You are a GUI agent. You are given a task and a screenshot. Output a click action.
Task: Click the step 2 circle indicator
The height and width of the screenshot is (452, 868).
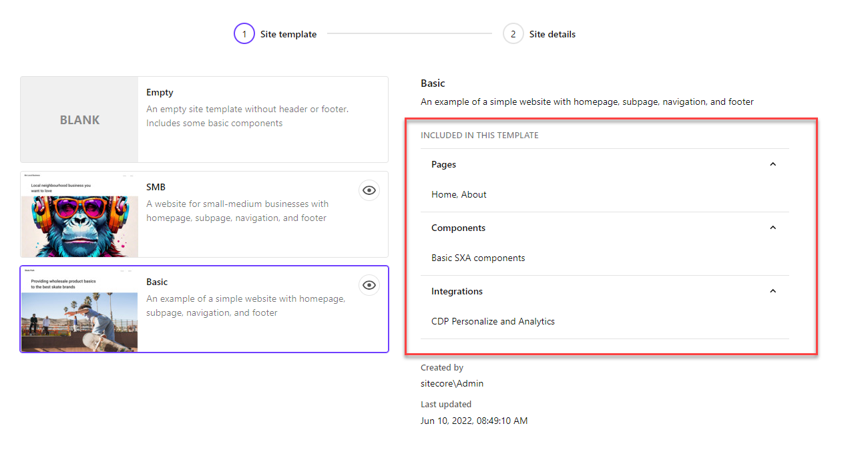[x=513, y=34]
